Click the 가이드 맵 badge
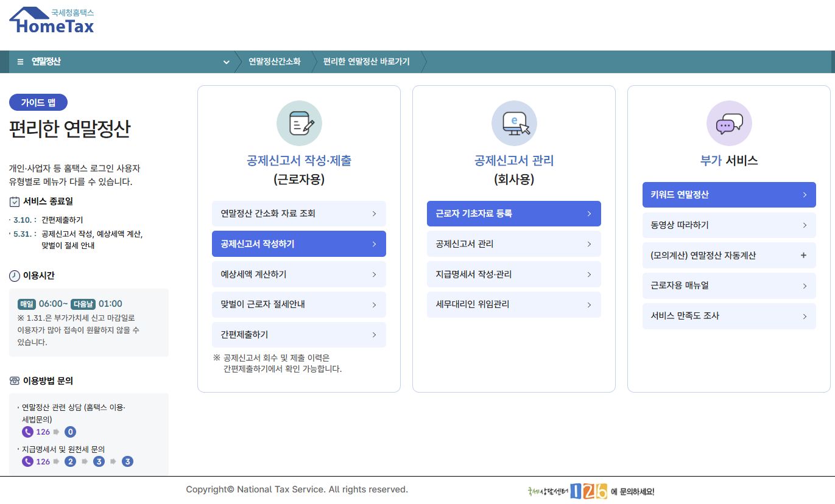835x504 pixels. coord(38,102)
